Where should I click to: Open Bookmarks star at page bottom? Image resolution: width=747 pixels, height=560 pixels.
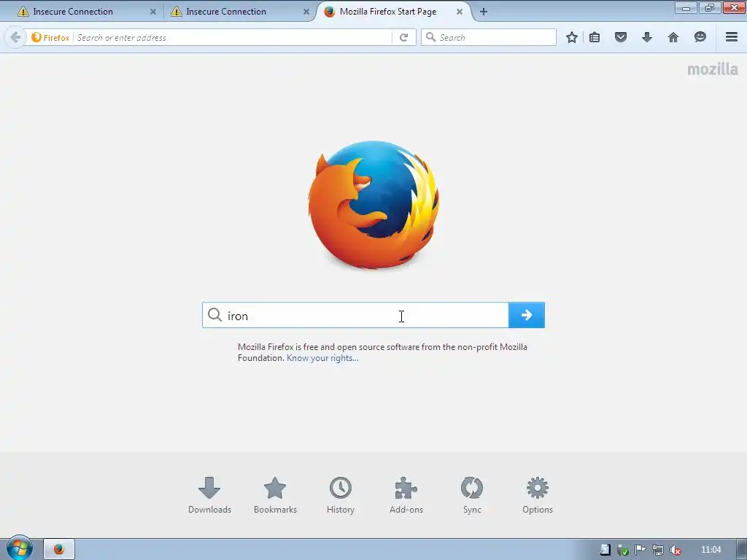tap(275, 495)
